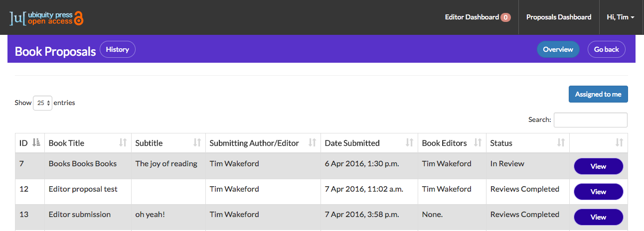Sort by Book Title arrows icon
The height and width of the screenshot is (231, 644).
coord(123,142)
